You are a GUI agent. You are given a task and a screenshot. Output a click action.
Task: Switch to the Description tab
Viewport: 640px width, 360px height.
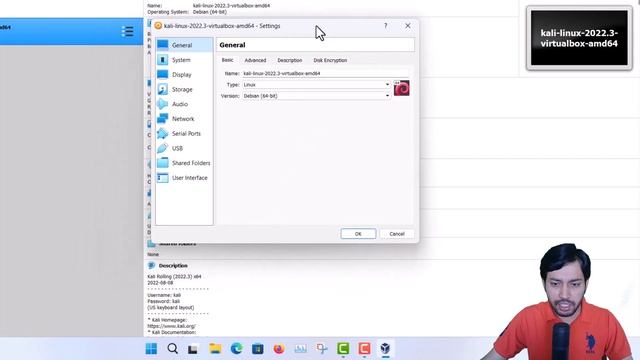point(290,60)
